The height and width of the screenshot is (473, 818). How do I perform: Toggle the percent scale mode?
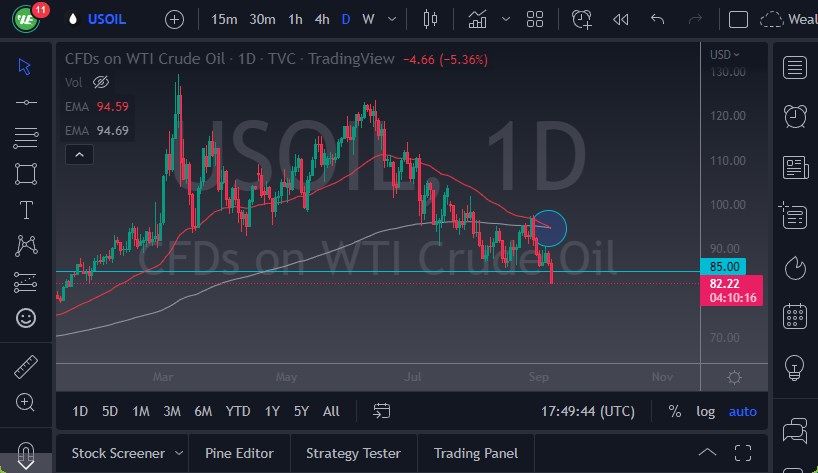pos(675,411)
